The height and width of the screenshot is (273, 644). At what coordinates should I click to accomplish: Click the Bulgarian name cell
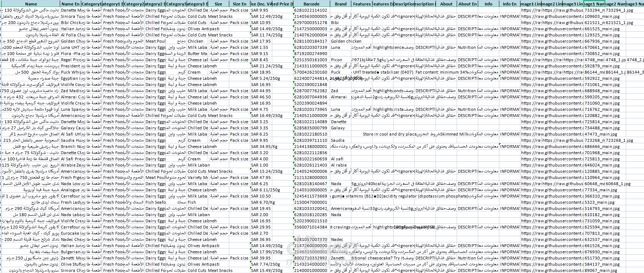click(70, 252)
